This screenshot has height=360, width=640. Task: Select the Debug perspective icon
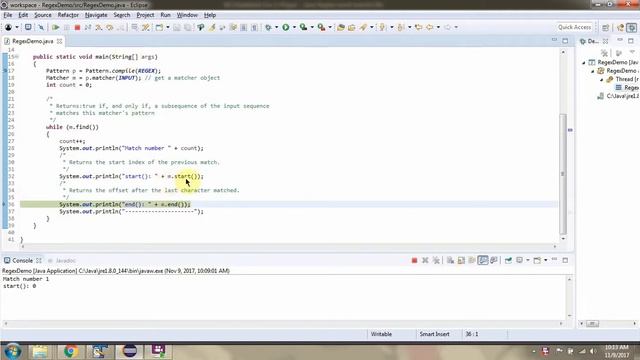pyautogui.click(x=632, y=27)
